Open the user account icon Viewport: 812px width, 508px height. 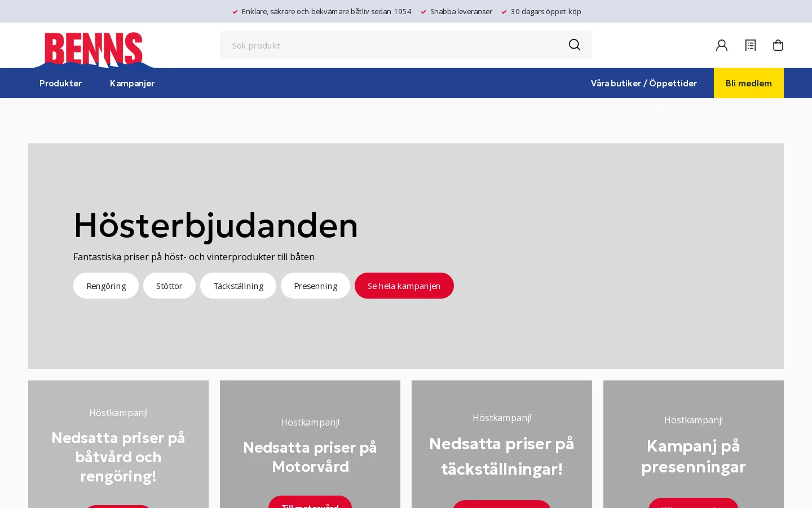pyautogui.click(x=722, y=45)
